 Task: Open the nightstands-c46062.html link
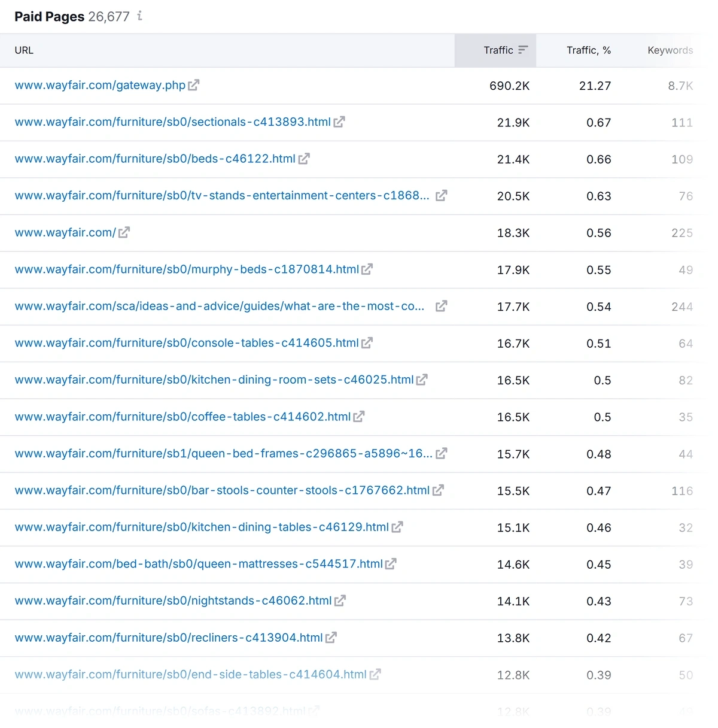coord(173,601)
